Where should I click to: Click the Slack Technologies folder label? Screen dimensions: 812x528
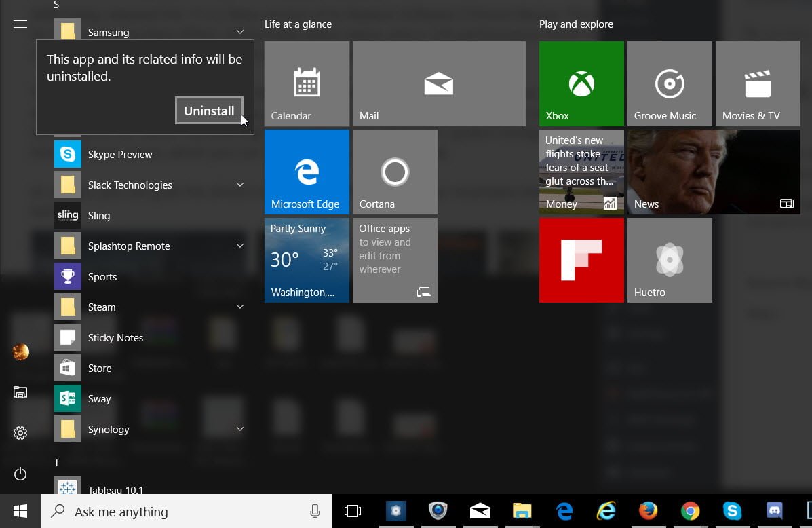pos(130,185)
